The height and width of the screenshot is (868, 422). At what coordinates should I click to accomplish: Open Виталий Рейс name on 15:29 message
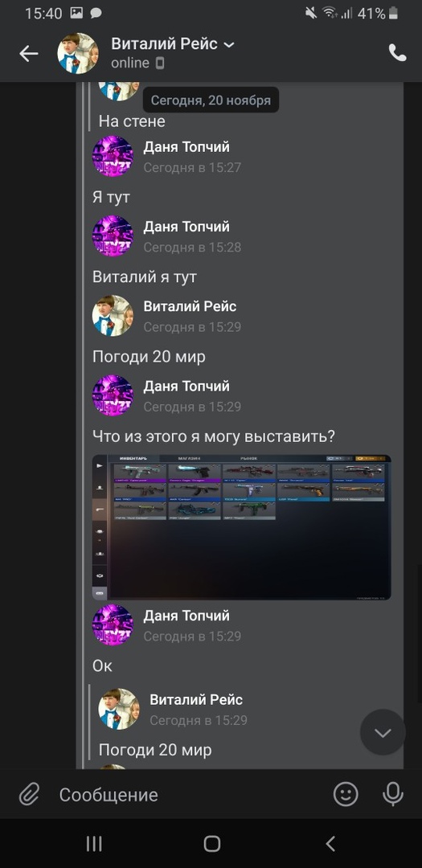tap(190, 306)
